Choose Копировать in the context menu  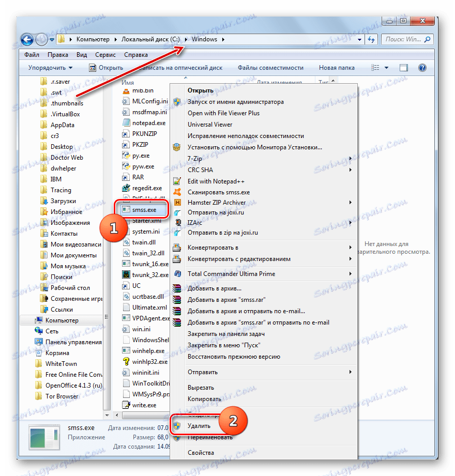204,398
